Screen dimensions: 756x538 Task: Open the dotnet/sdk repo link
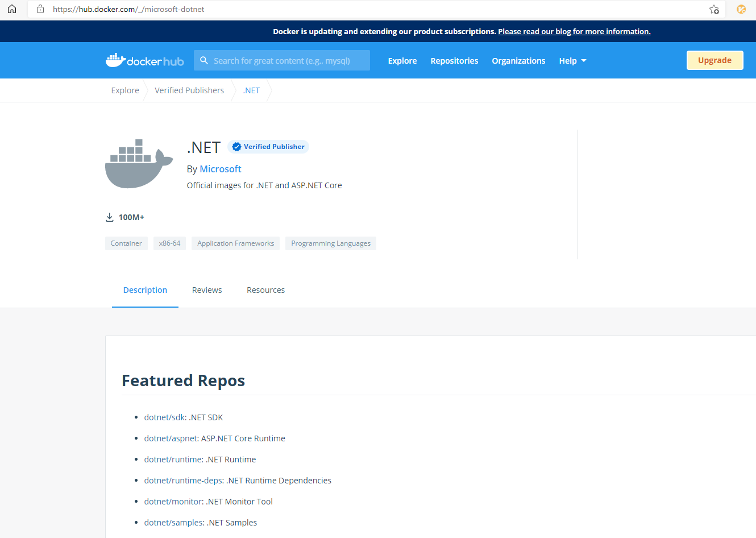[x=164, y=417]
